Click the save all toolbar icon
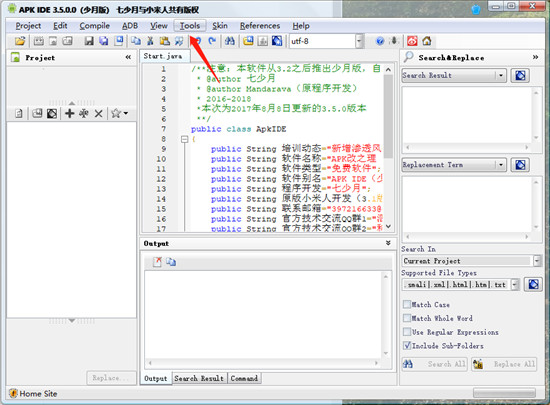This screenshot has height=405, width=550. (103, 41)
